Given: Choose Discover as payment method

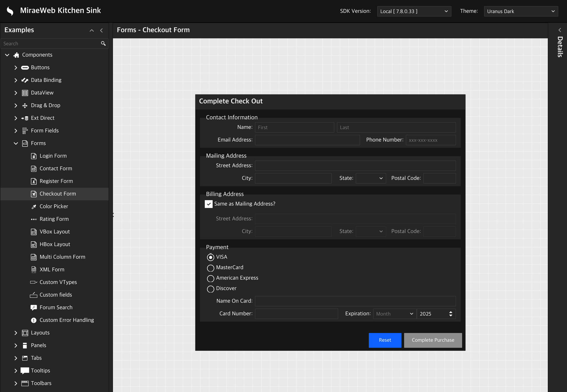Looking at the screenshot, I should (211, 289).
